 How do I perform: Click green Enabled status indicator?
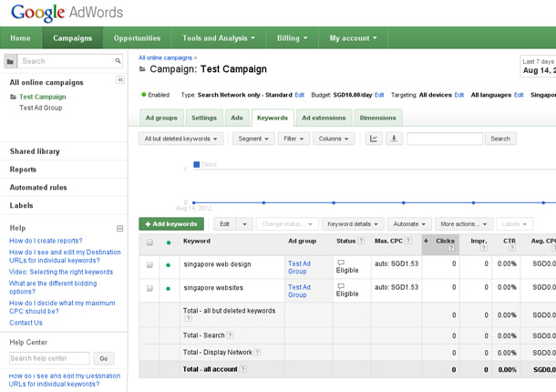click(x=144, y=95)
